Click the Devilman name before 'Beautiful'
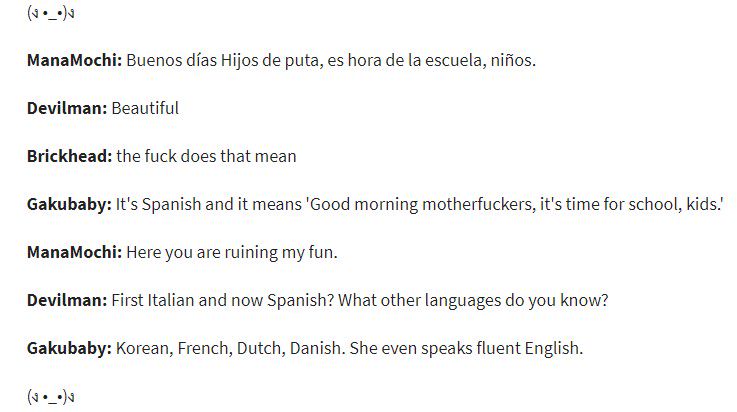737x412 pixels. pos(67,108)
